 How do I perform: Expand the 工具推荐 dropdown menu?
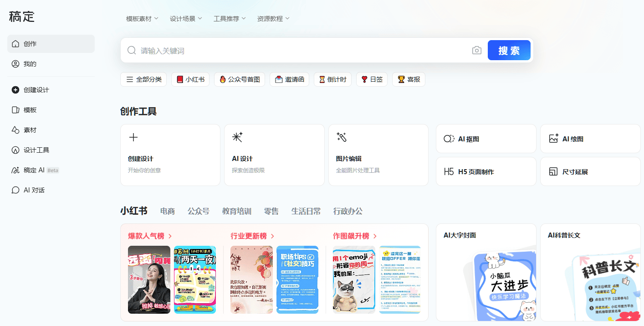(230, 19)
